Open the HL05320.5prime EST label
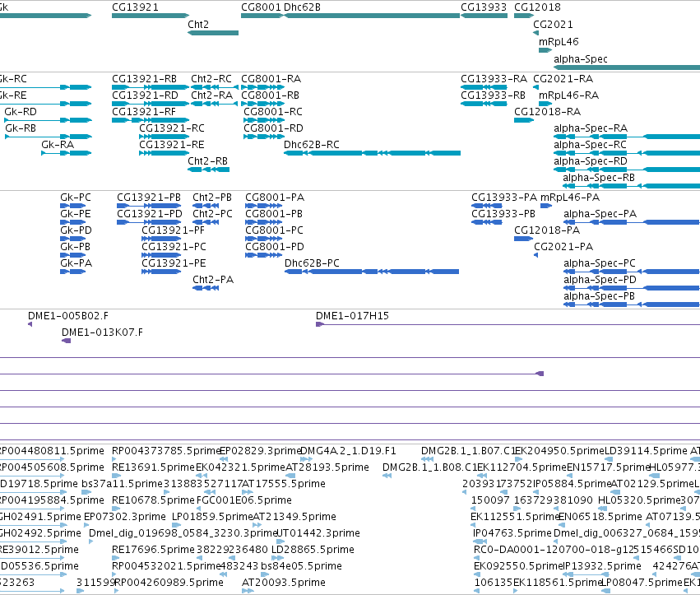Viewport: 700px width, 595px height. (x=639, y=500)
